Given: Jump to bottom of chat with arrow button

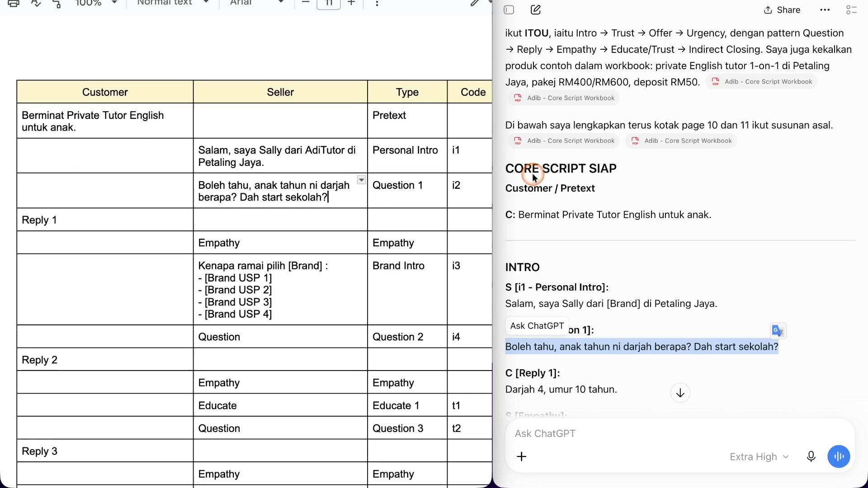Looking at the screenshot, I should tap(680, 393).
